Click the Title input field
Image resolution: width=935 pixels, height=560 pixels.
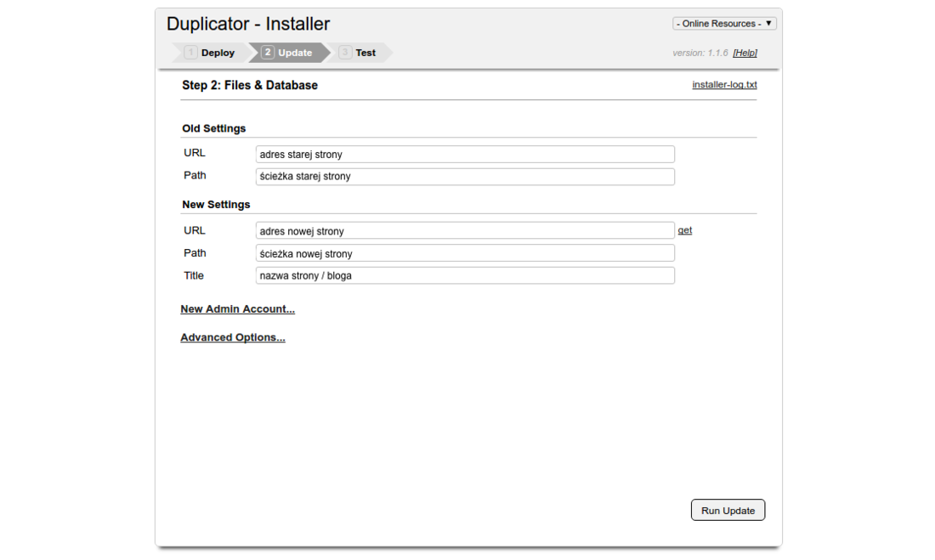(x=465, y=275)
